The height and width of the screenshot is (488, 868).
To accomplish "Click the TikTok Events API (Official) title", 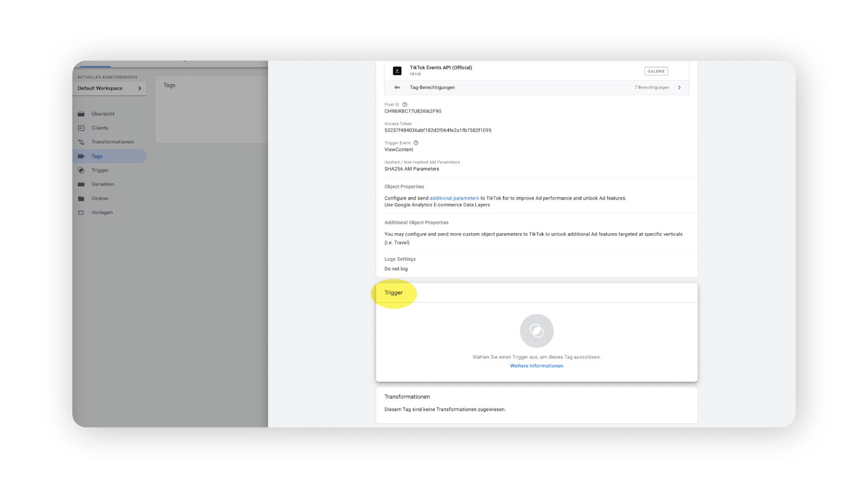I will coord(441,68).
